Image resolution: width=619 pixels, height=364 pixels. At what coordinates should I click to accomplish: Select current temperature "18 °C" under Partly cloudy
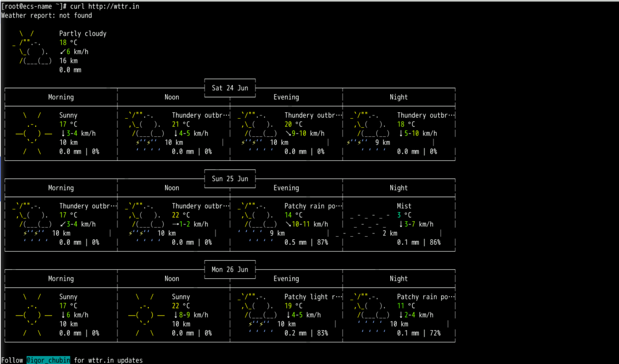[x=68, y=43]
